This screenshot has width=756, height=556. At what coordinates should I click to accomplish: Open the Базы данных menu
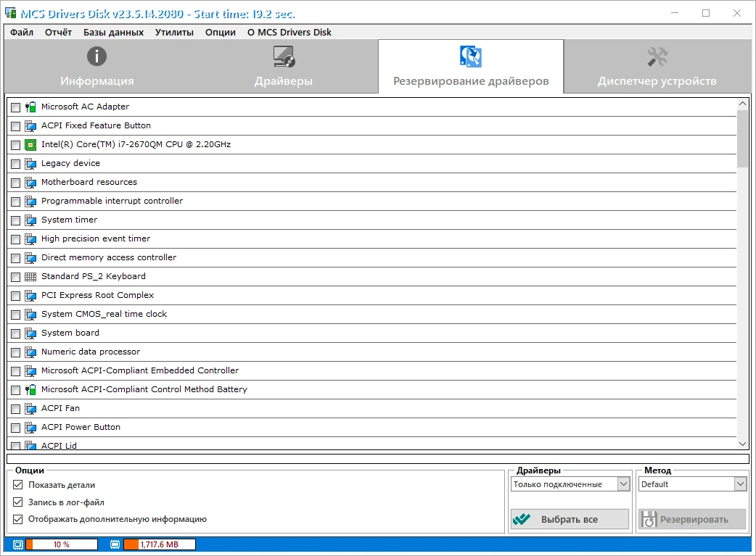(113, 33)
